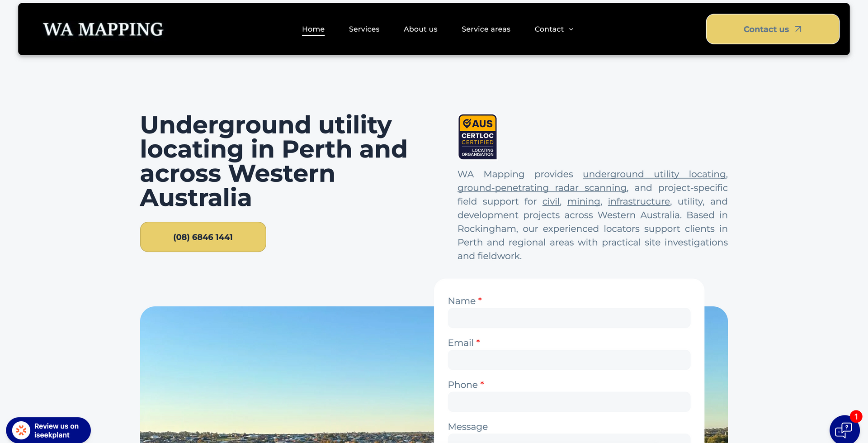
Task: Click the Review us on iseekplant badge
Action: 48,430
